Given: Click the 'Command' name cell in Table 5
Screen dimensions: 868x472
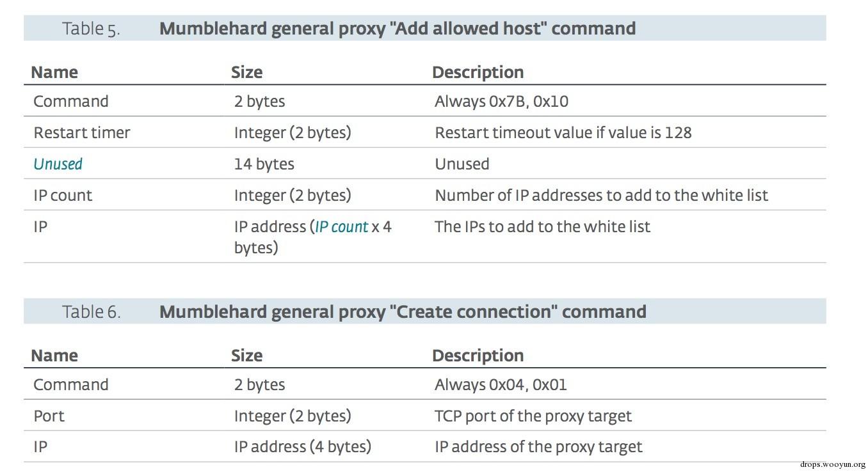Looking at the screenshot, I should [x=71, y=102].
